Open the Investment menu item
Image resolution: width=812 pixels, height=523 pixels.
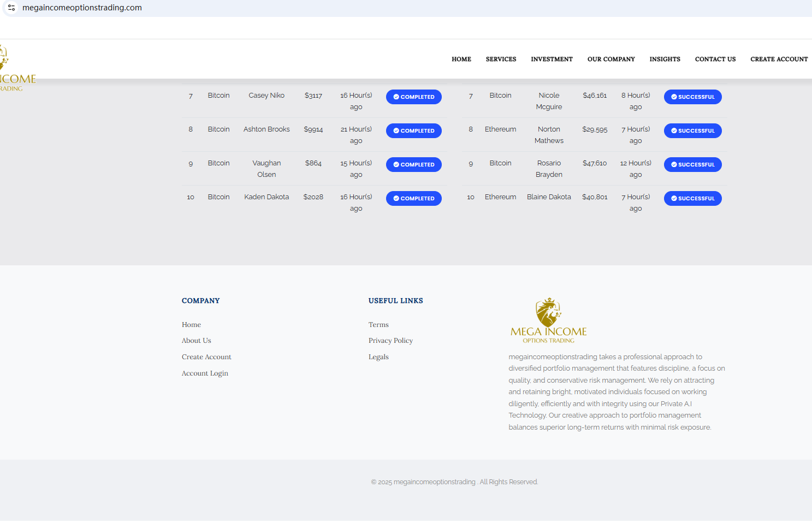point(552,60)
